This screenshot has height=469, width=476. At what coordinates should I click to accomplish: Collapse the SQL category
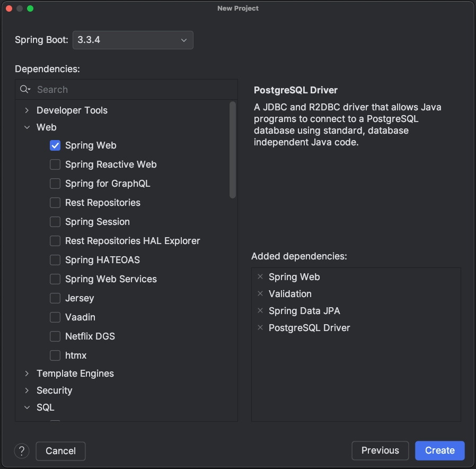(27, 407)
